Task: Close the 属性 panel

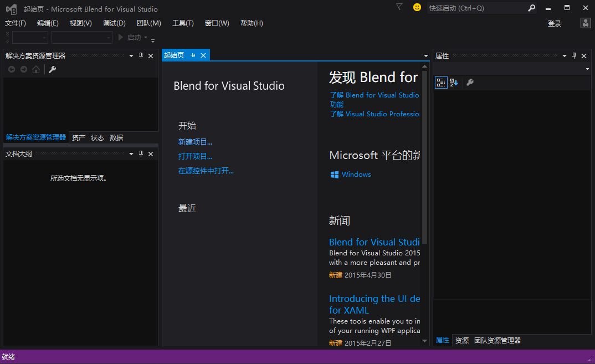Action: (584, 56)
